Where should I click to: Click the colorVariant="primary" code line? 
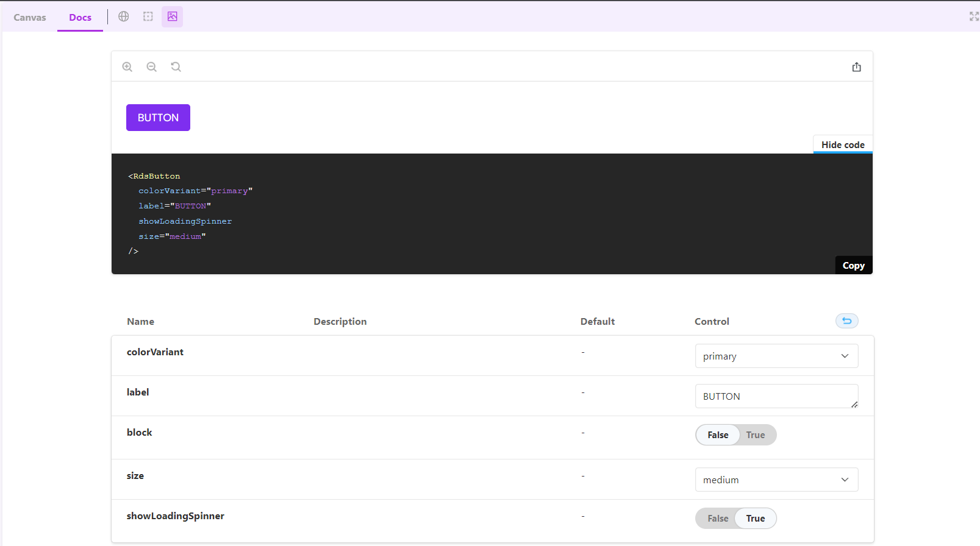click(x=195, y=191)
